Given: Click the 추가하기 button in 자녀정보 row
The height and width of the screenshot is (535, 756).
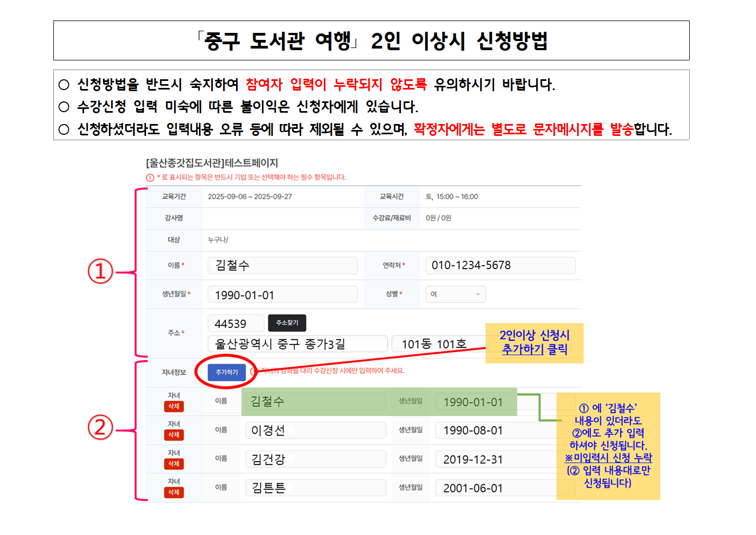Looking at the screenshot, I should [227, 372].
